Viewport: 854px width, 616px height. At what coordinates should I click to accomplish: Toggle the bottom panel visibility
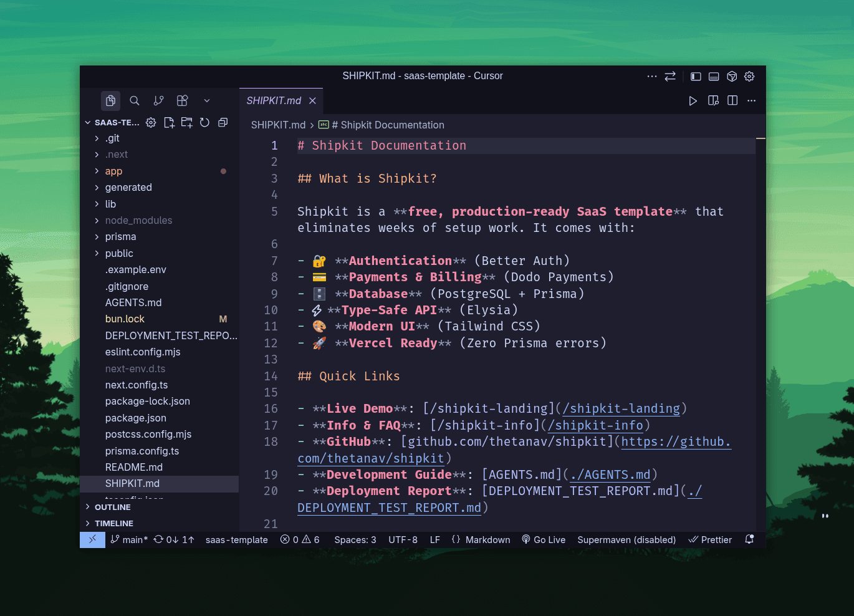click(x=714, y=76)
